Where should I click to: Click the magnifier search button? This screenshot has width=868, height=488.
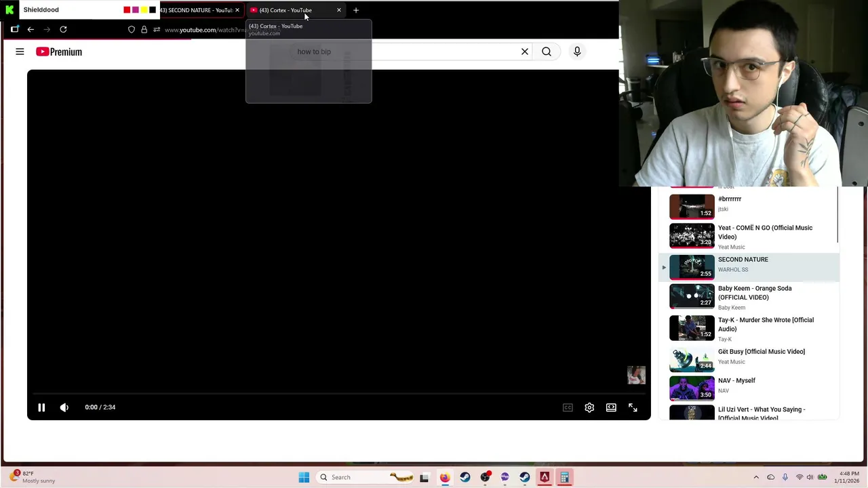click(547, 52)
